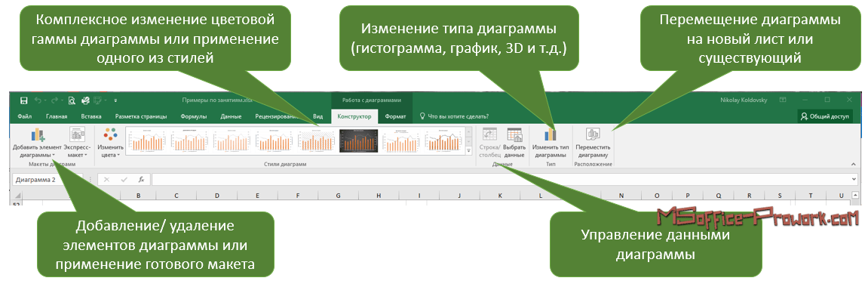The width and height of the screenshot is (868, 281).
Task: Select column B header
Action: [138, 196]
